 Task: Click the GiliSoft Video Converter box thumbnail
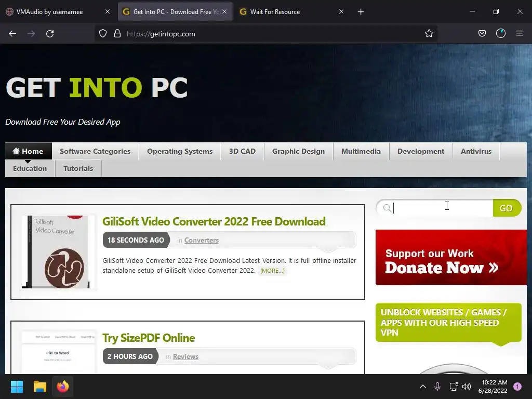(58, 252)
